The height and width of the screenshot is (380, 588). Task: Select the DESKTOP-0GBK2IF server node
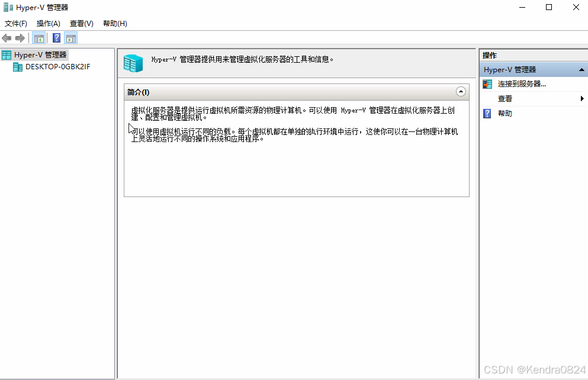pos(53,66)
